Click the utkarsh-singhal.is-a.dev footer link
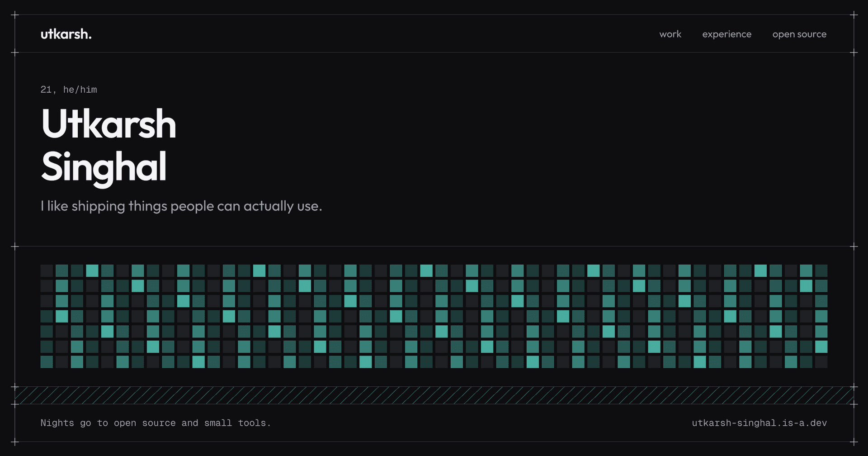The height and width of the screenshot is (456, 868). coord(759,423)
